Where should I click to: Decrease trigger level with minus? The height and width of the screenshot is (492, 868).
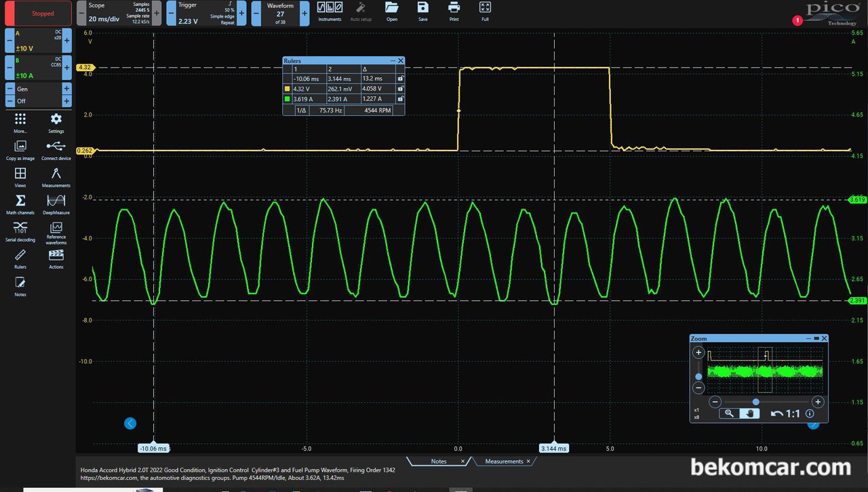(171, 14)
